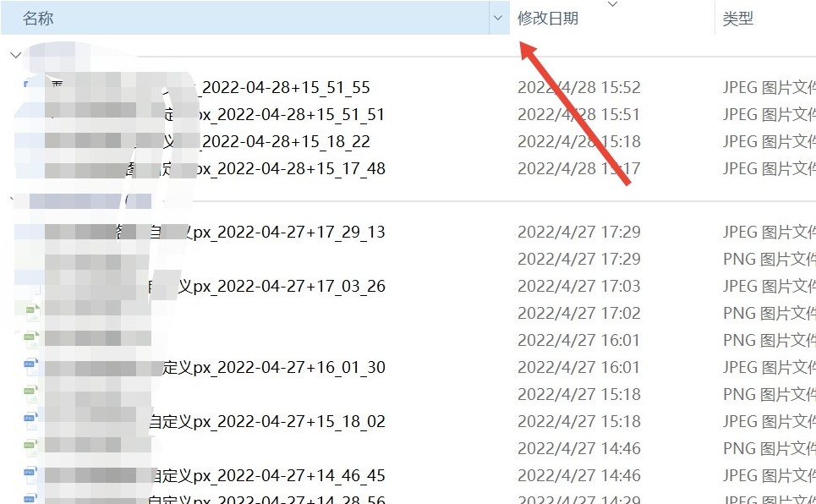Click PNG file icon dated 2022/4/27 15:18
The height and width of the screenshot is (504, 816).
click(30, 394)
